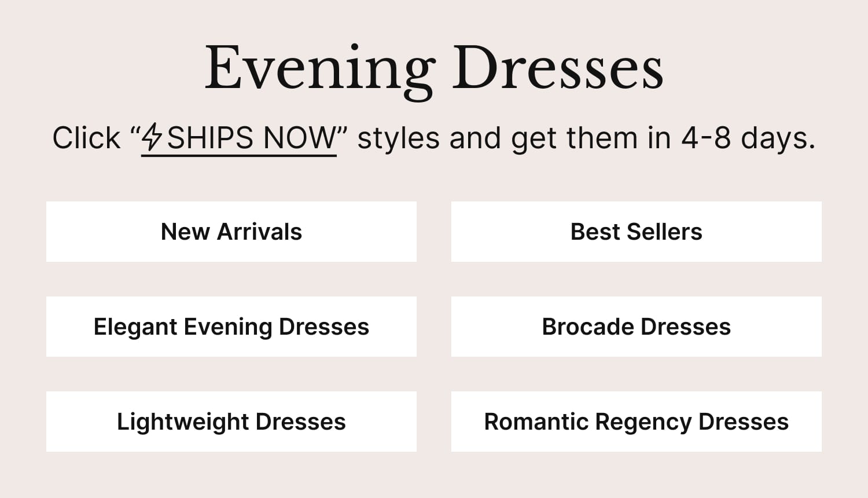Click the word "Brocade" on its button
868x498 pixels.
(x=588, y=327)
